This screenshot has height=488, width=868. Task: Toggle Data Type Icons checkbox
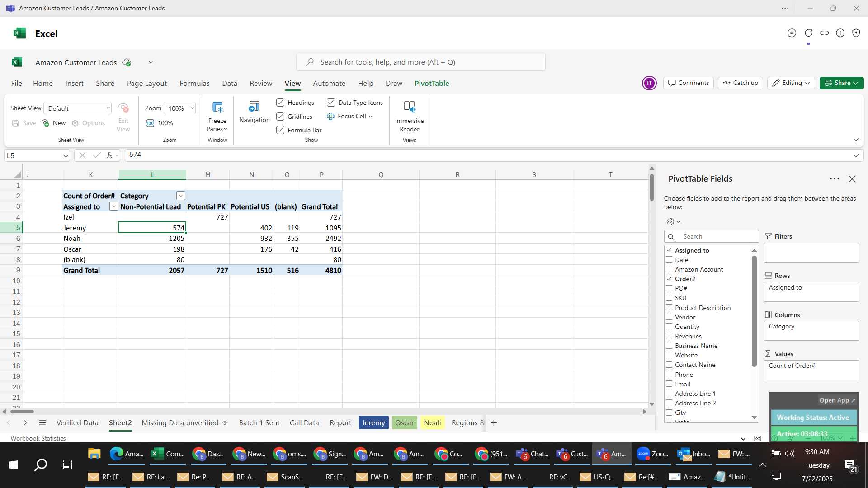tap(331, 103)
